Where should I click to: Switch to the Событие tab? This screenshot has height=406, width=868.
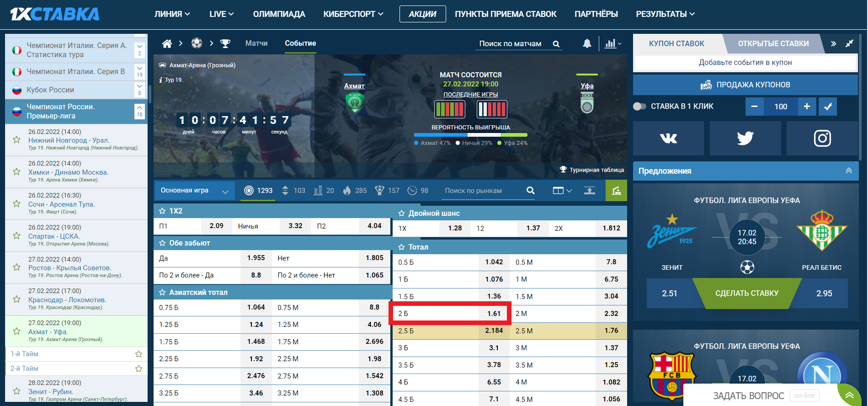pos(300,43)
